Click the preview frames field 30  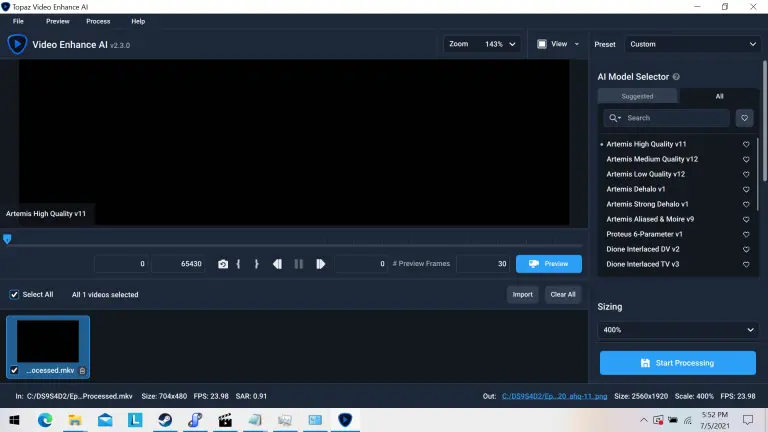coord(483,264)
